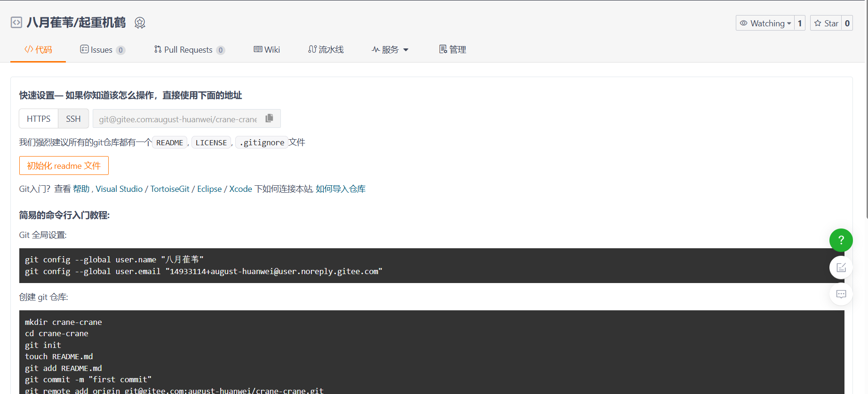Viewport: 868px width, 394px height.
Task: Open the Visual Studio link
Action: tap(119, 189)
